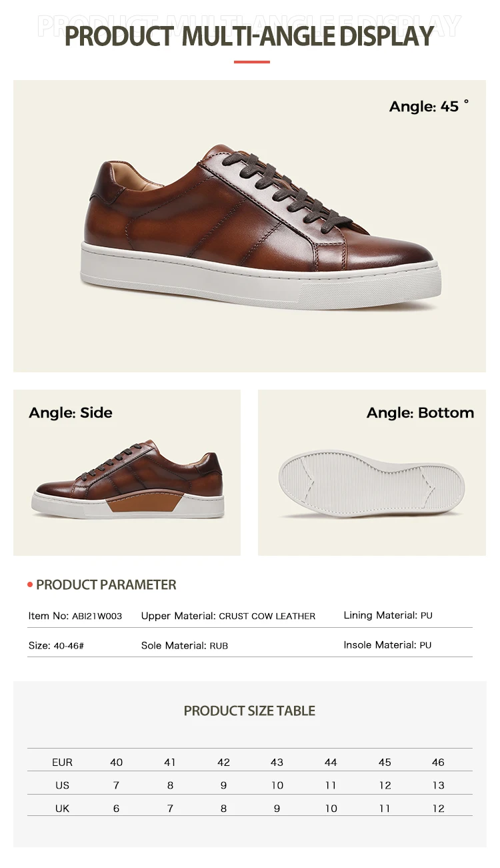Click the 'PRODUCT SIZE TABLE' heading
The width and height of the screenshot is (500, 868).
[x=250, y=711]
